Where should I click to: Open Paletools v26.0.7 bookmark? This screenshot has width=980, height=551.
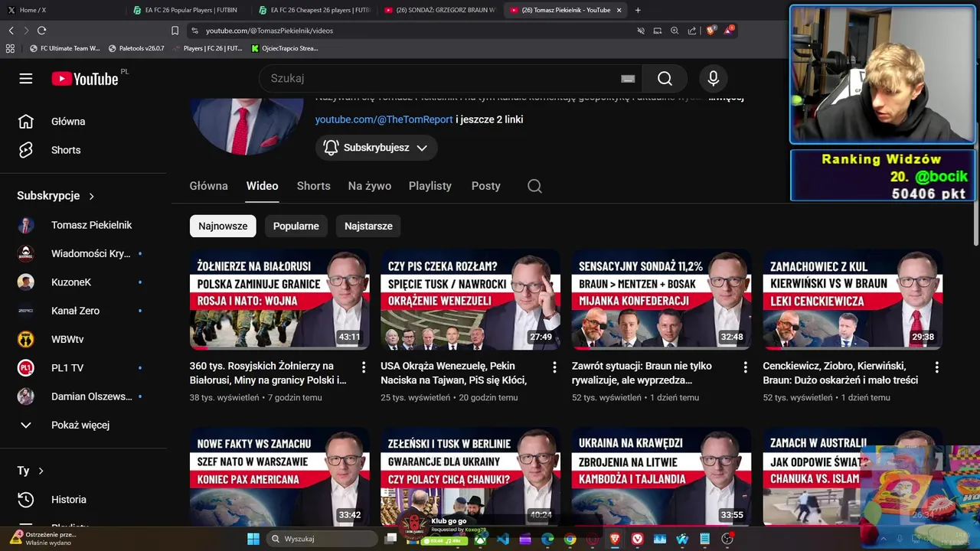(x=136, y=48)
